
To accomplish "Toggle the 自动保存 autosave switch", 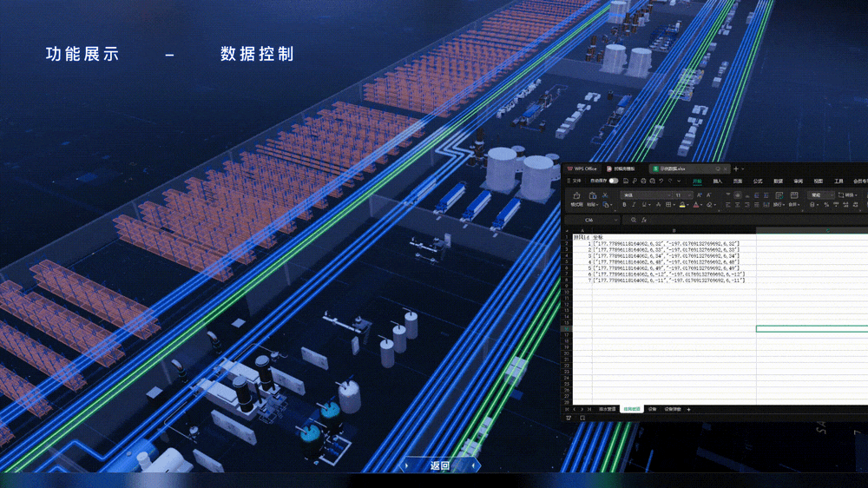I will tap(614, 181).
